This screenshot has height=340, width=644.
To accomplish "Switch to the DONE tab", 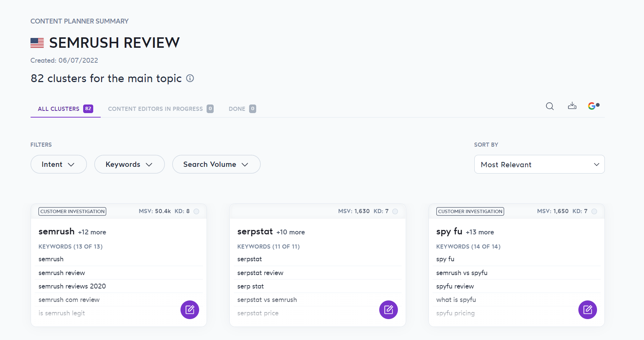I will (x=237, y=109).
